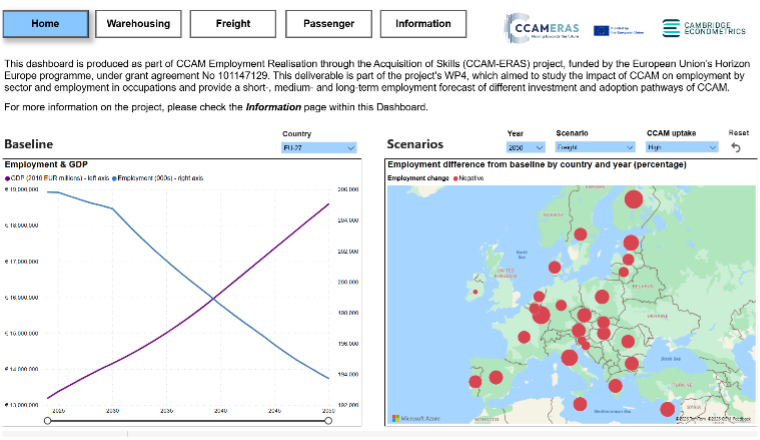Click the Cambridge Econometrics logo
The image size is (760, 440).
point(704,28)
